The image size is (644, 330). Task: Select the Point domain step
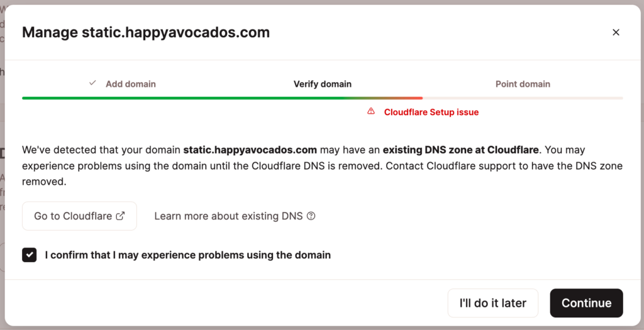[522, 84]
